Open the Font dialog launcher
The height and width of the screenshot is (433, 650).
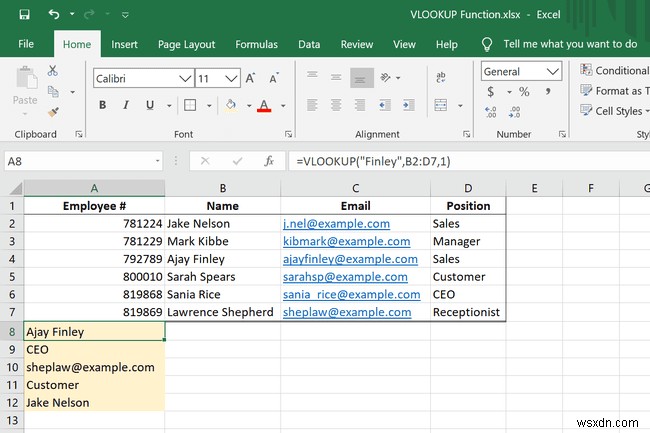288,134
